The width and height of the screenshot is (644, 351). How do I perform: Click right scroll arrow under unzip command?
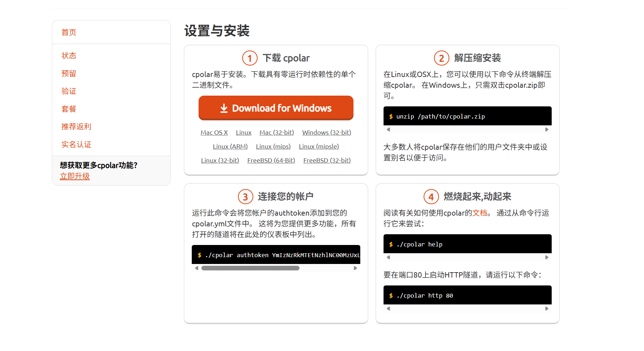[x=547, y=130]
